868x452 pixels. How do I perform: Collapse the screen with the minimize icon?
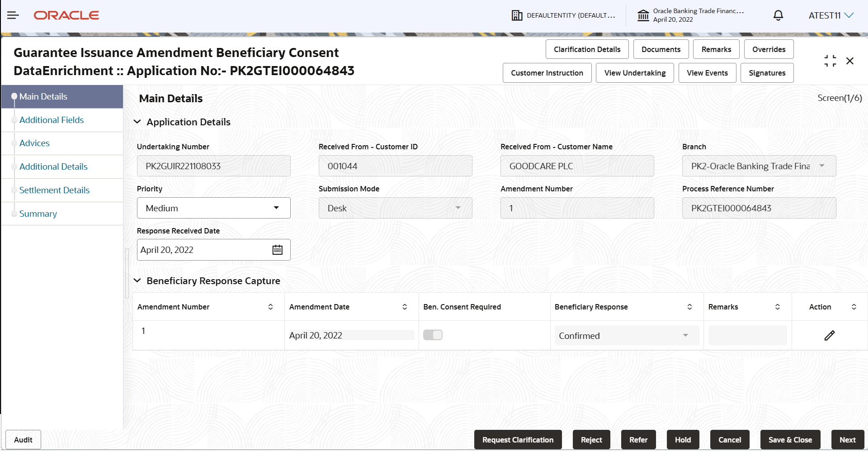[x=830, y=61]
